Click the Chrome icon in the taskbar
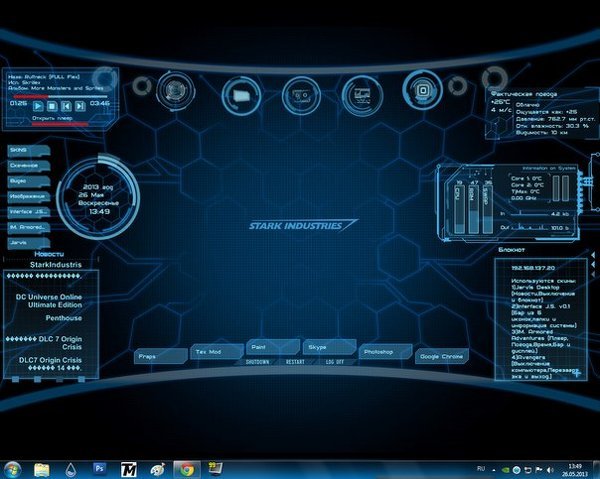This screenshot has height=479, width=600. coord(184,468)
